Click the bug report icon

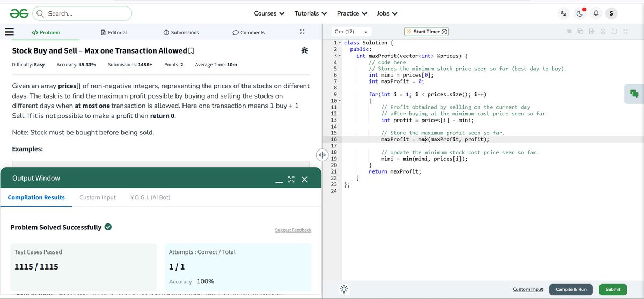(x=304, y=50)
